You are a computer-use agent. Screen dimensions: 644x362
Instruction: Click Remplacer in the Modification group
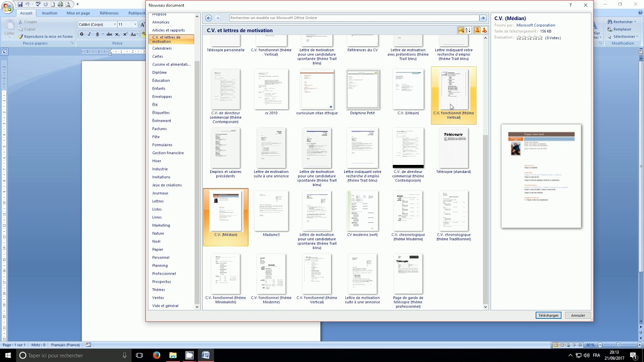coord(619,29)
